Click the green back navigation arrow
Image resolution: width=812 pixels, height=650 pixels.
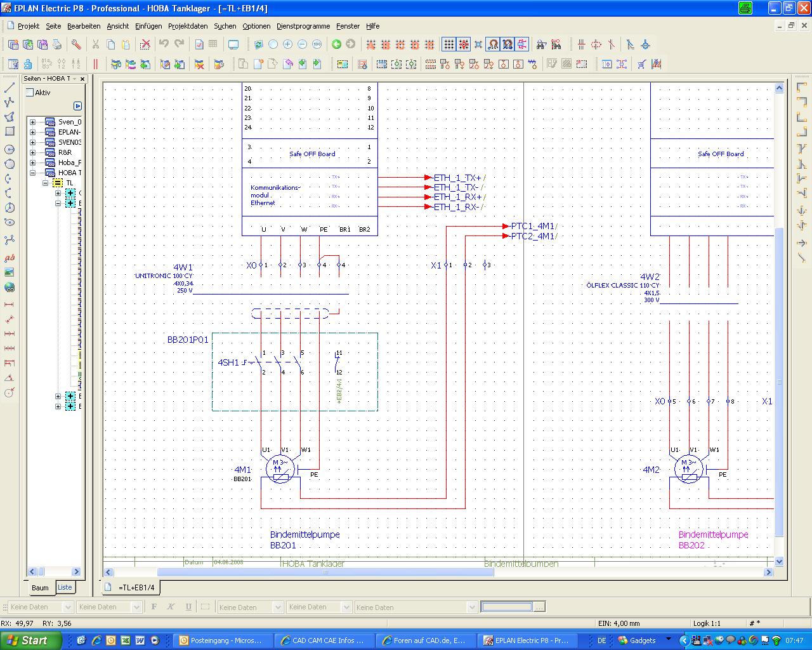(x=336, y=44)
